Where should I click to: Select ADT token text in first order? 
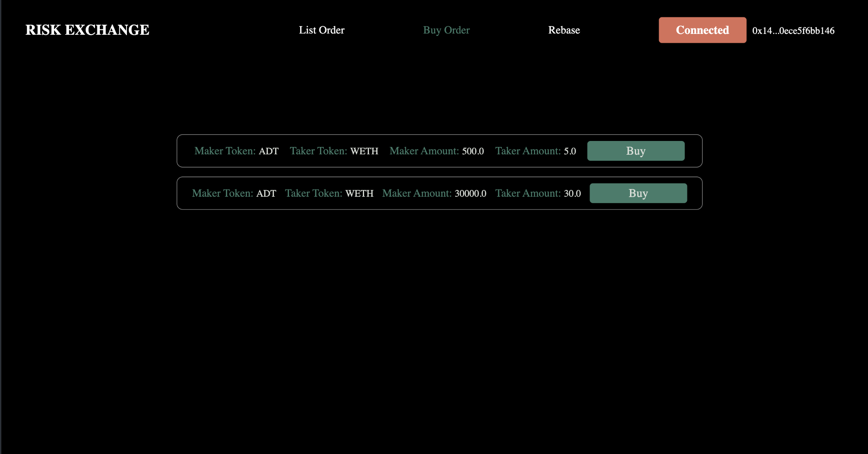coord(269,151)
